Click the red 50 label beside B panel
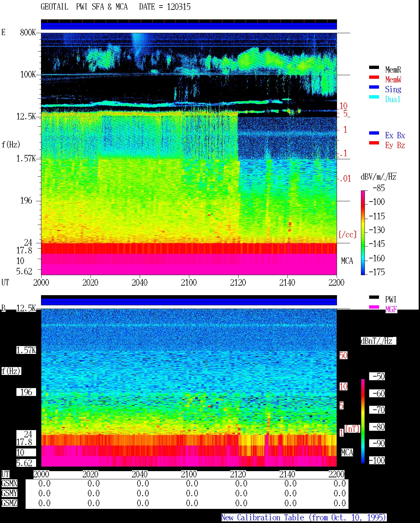Viewport: 420px width, 523px height. (x=343, y=355)
